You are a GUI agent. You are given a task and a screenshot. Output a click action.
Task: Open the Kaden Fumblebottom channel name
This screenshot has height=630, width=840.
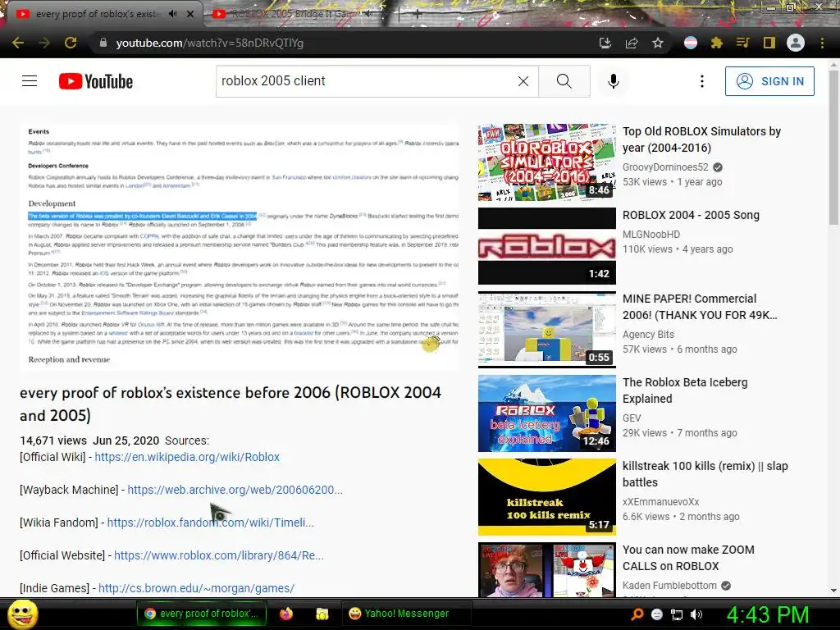click(x=669, y=586)
